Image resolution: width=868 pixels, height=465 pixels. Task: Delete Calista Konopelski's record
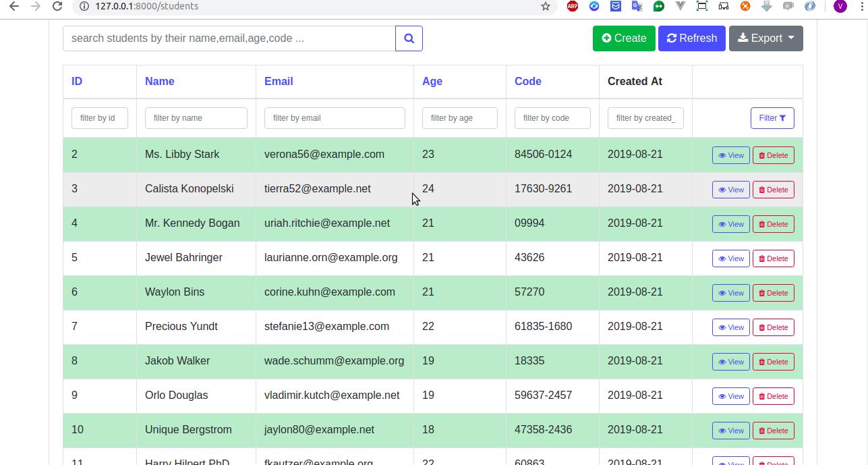[x=773, y=190]
